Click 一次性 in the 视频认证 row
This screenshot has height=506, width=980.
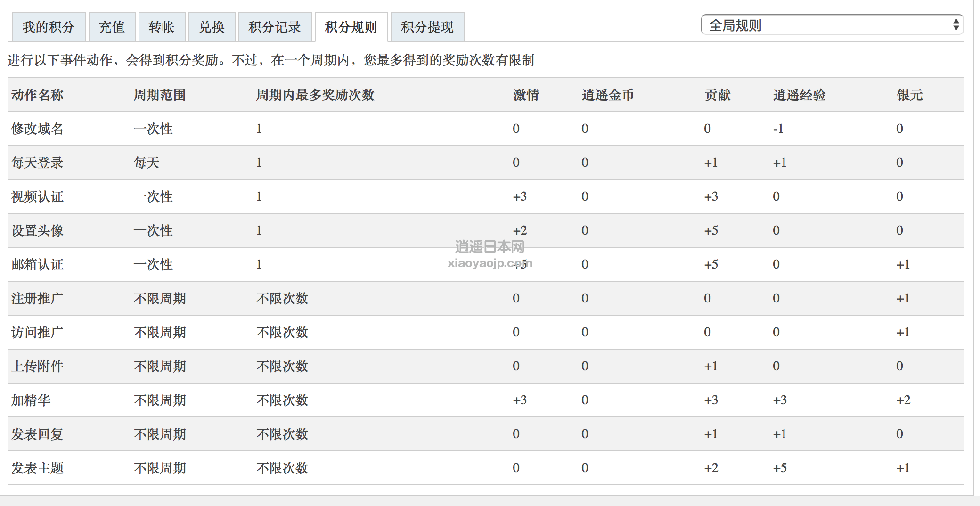(x=153, y=196)
